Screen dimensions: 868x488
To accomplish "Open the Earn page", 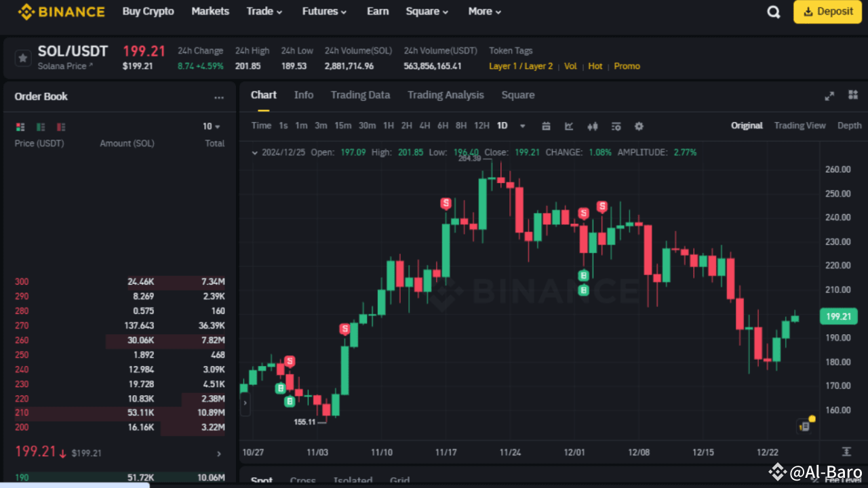I will coord(378,12).
